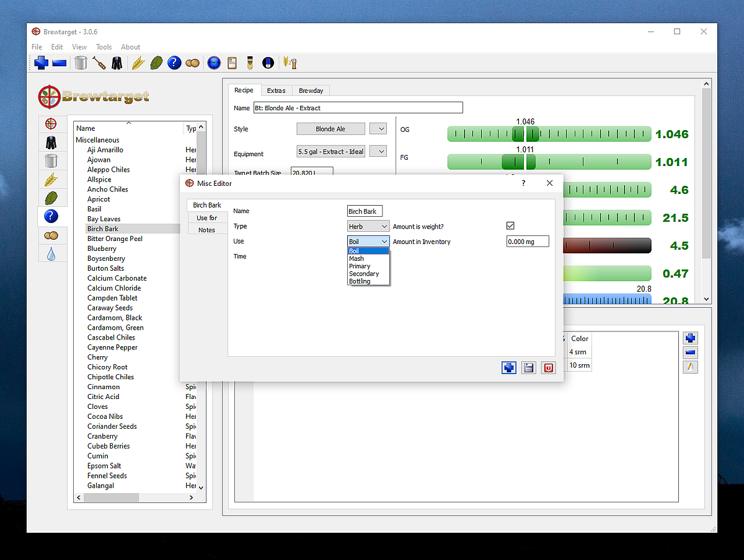Open Hops via the green hop icon in top toolbar
This screenshot has height=560, width=744.
pyautogui.click(x=156, y=63)
